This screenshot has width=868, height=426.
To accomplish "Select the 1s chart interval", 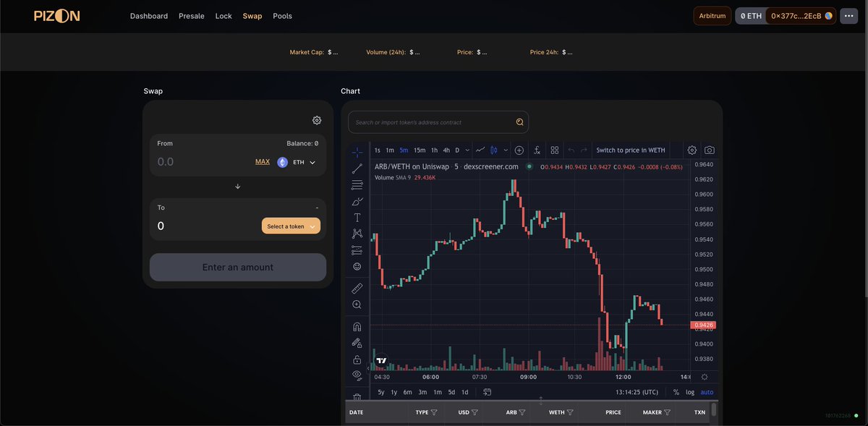I will click(378, 150).
